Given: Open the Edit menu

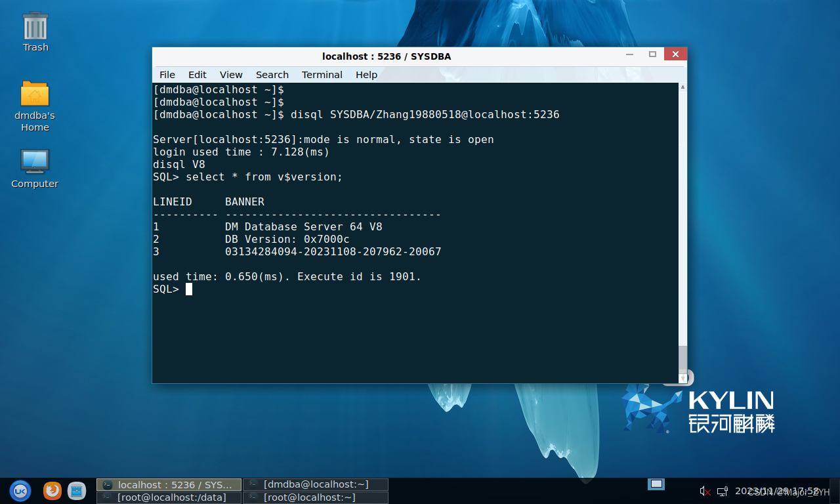Looking at the screenshot, I should tap(197, 75).
